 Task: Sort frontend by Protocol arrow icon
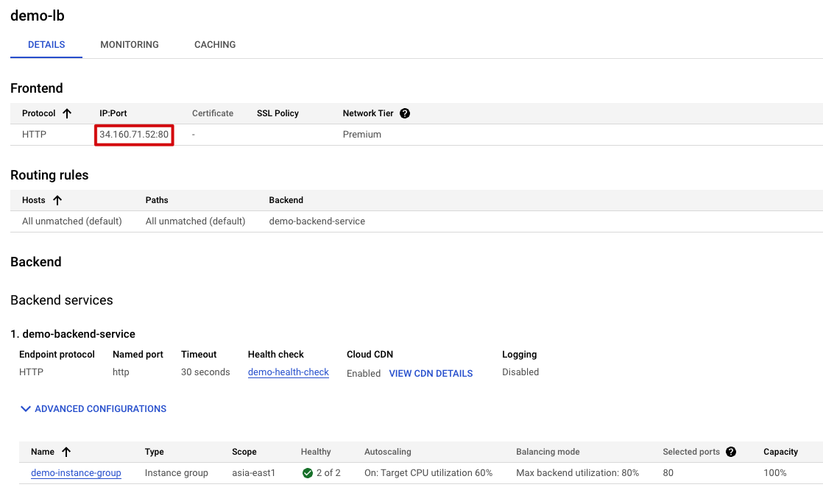point(67,113)
